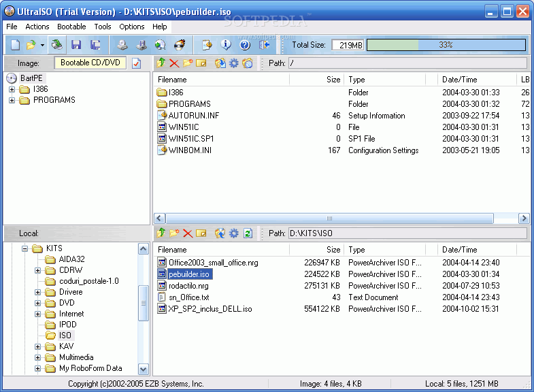Click rename icon in image pane toolbar
Viewport: 534px width, 392px height.
click(x=201, y=63)
